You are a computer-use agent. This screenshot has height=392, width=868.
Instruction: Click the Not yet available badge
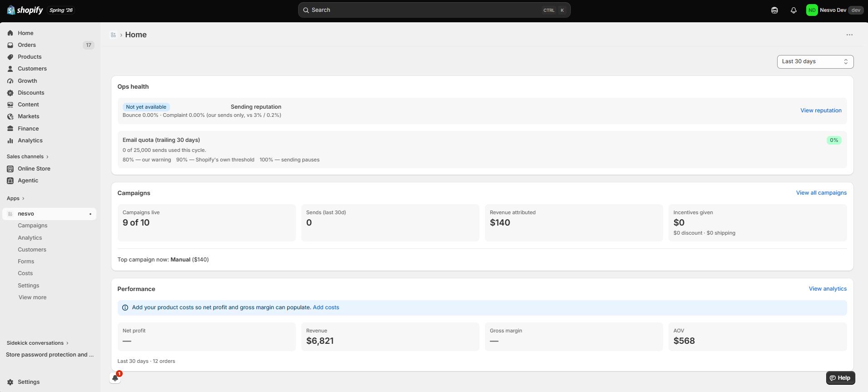(x=146, y=107)
